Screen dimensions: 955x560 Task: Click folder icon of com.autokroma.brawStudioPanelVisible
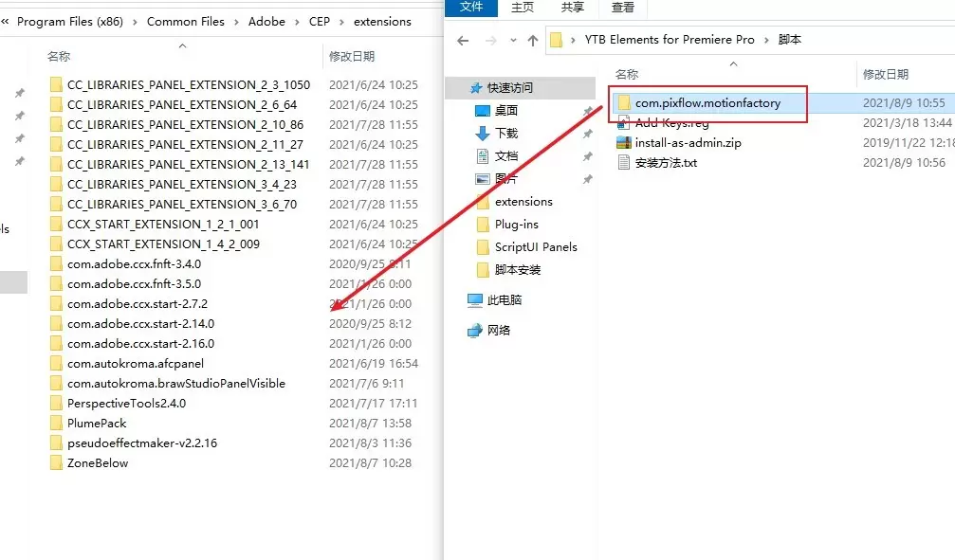pyautogui.click(x=56, y=384)
